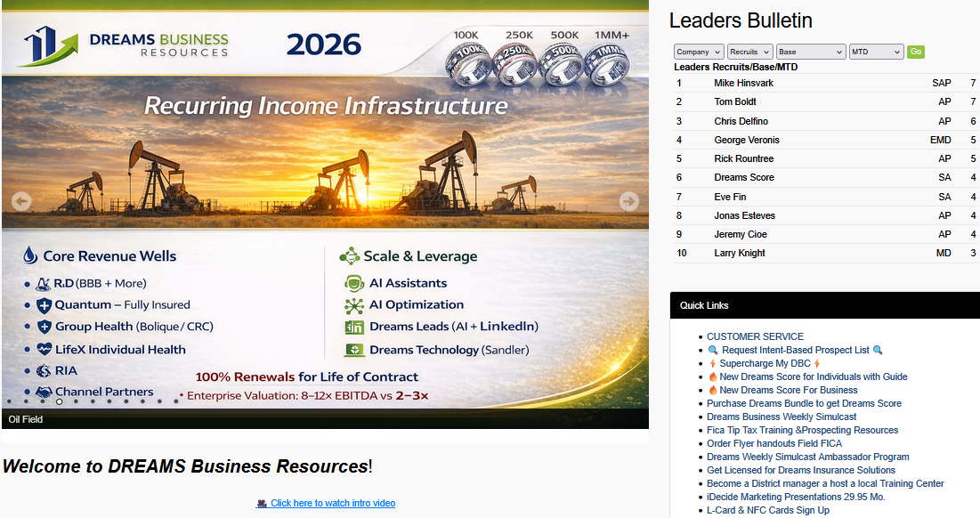Click the Oil Field slide caption
This screenshot has width=980, height=518.
(x=26, y=419)
